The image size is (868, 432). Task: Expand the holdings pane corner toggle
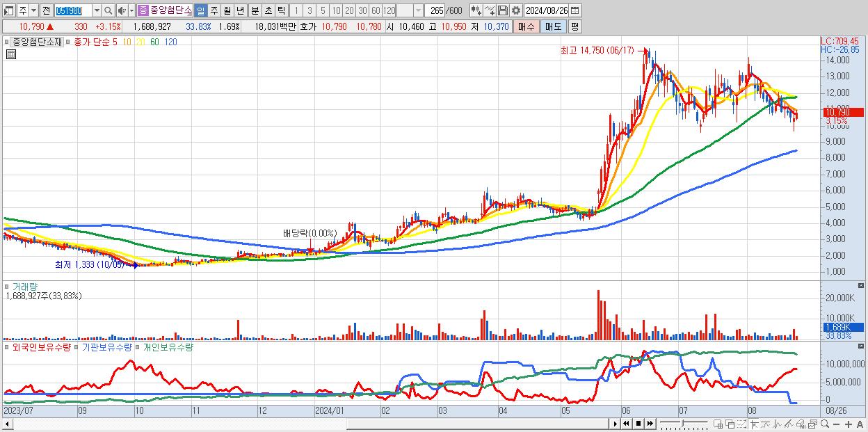tap(862, 346)
